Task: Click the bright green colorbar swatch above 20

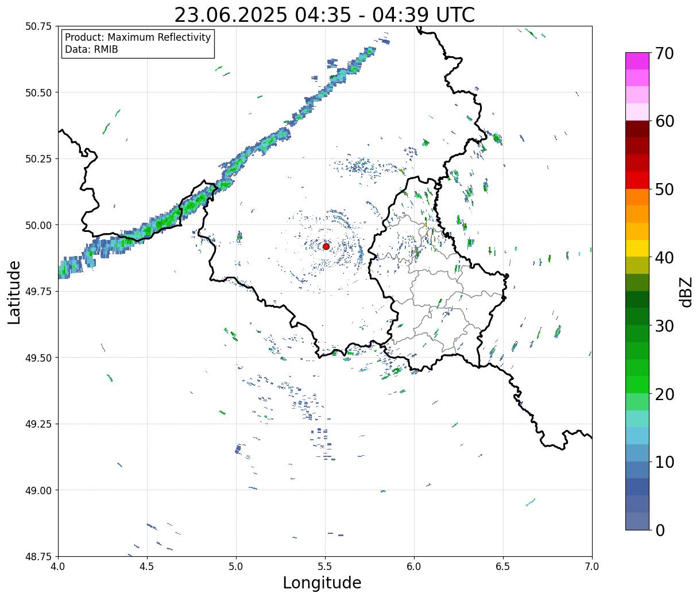Action: (x=637, y=385)
